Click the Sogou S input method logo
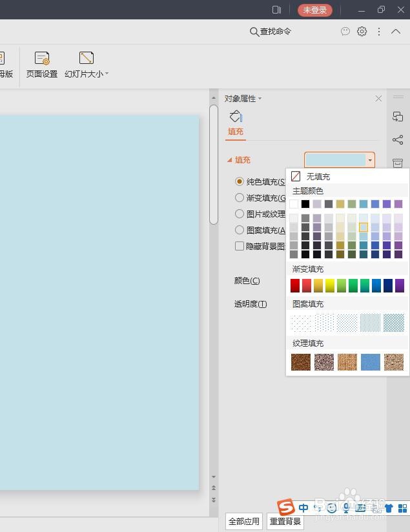410x532 pixels. point(286,507)
